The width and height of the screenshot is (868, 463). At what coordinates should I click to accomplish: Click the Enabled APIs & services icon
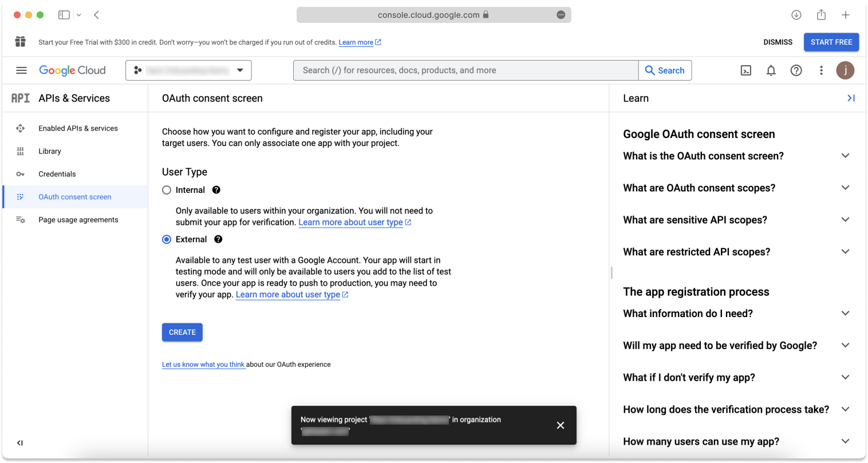21,128
